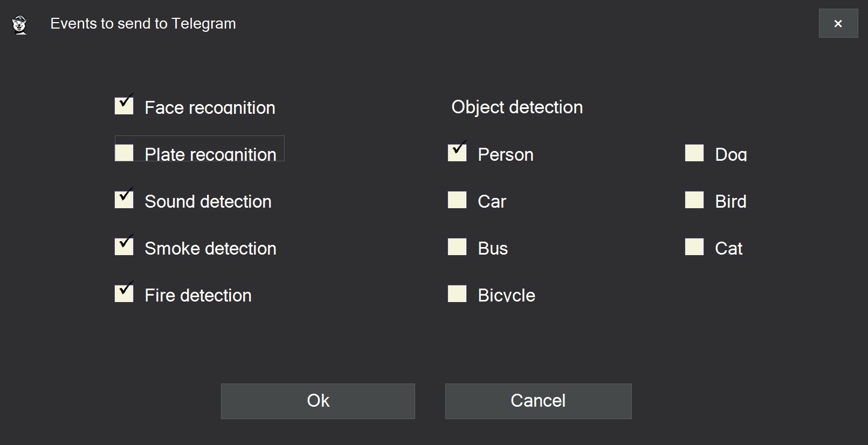This screenshot has height=445, width=868.
Task: Click the Fire detection label text
Action: click(198, 295)
